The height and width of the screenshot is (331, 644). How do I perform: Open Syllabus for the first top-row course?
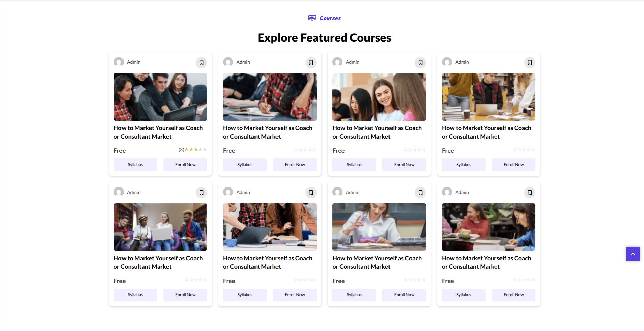(135, 165)
